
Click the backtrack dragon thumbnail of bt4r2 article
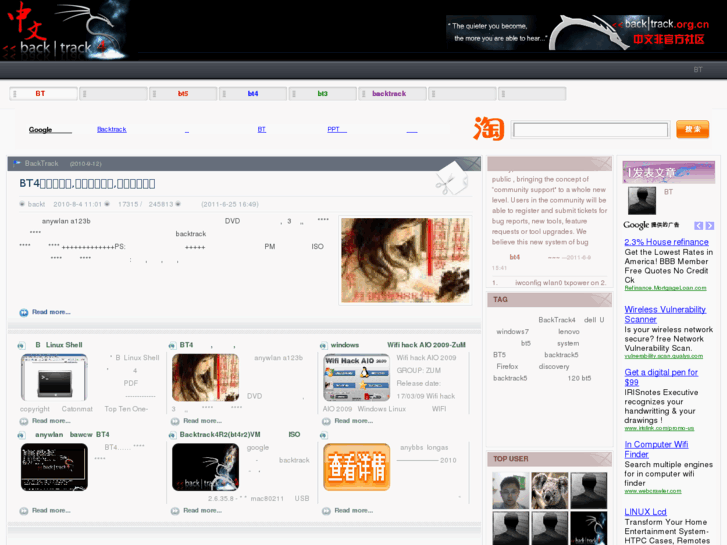pyautogui.click(x=205, y=467)
